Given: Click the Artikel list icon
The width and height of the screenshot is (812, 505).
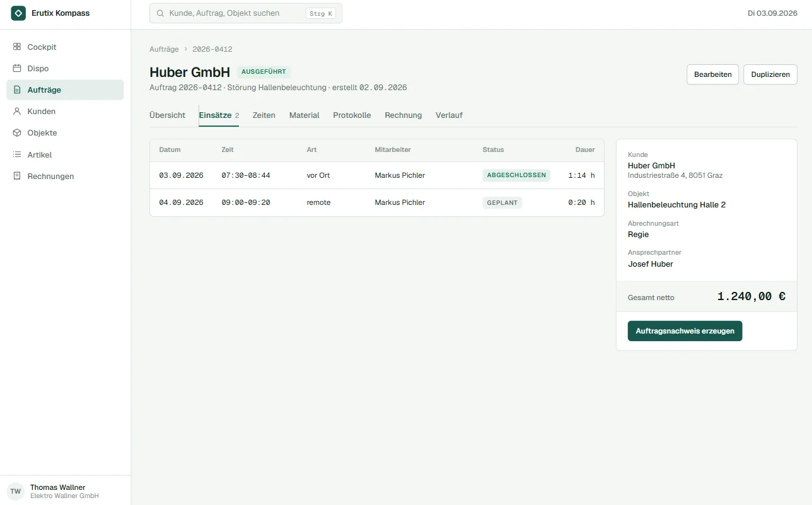Looking at the screenshot, I should tap(17, 154).
